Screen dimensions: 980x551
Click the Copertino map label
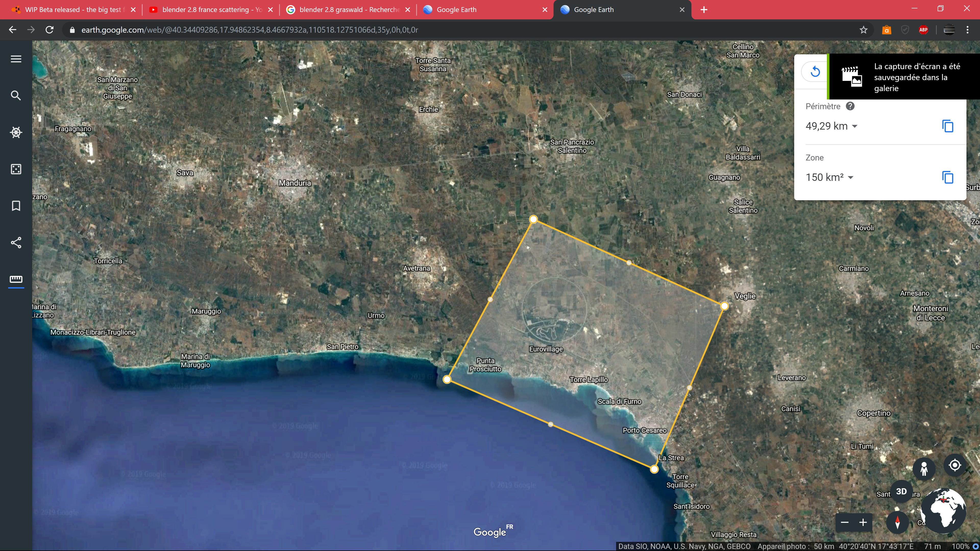tap(874, 413)
